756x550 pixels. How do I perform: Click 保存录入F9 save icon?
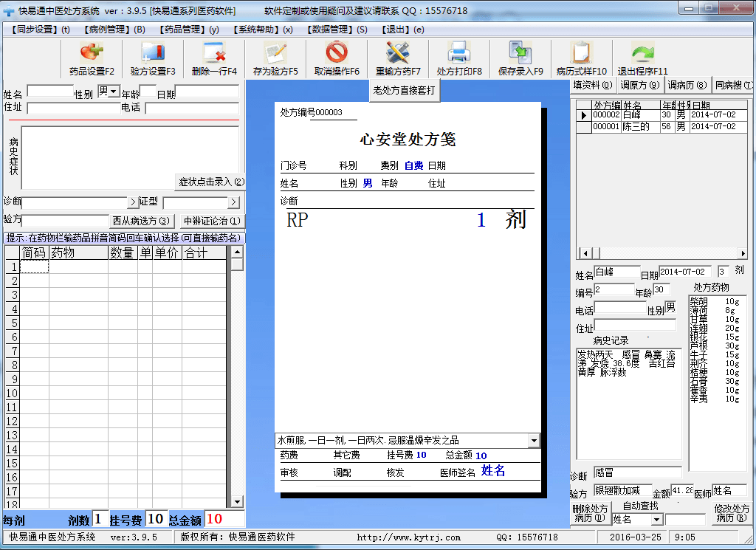[520, 58]
